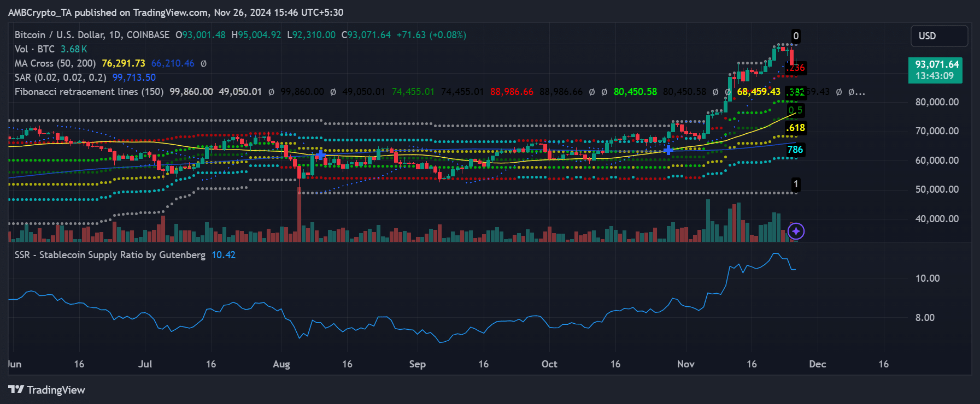Click the yellow MA value 76,291.73
This screenshot has width=980, height=404.
[124, 63]
